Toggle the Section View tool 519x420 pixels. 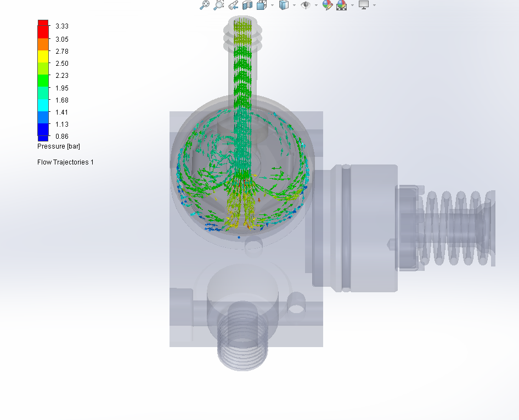pyautogui.click(x=247, y=5)
